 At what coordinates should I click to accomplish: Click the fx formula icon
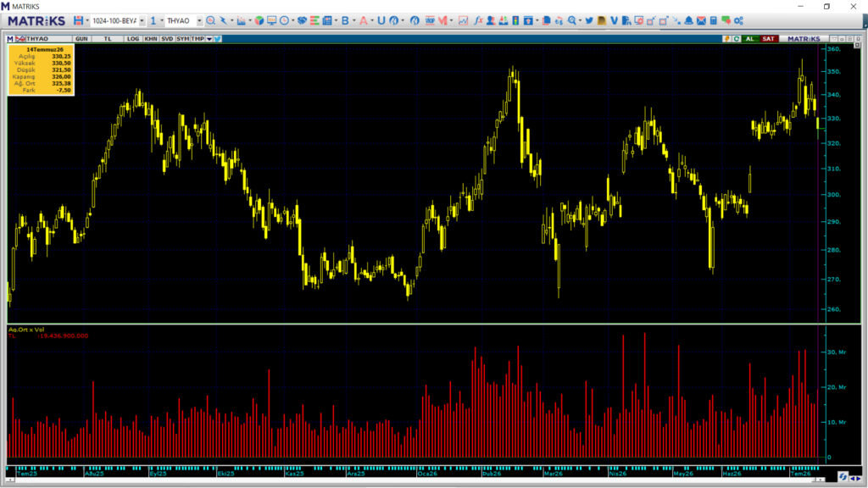point(478,20)
